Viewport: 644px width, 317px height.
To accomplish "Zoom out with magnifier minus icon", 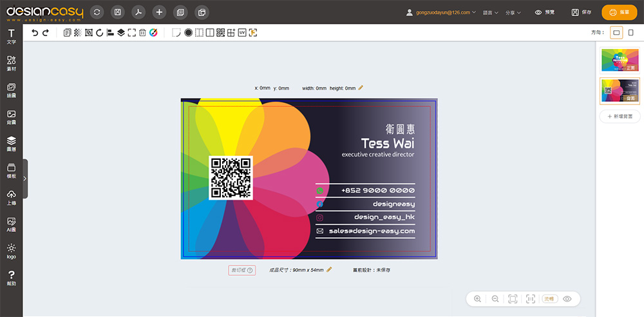I will (495, 299).
